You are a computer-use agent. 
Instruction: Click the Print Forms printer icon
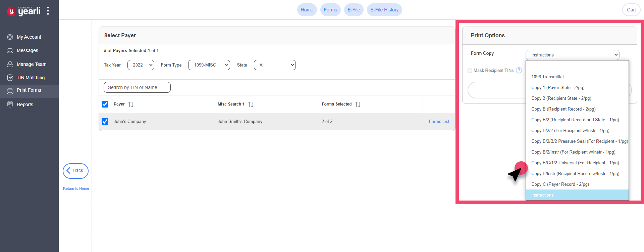10,91
